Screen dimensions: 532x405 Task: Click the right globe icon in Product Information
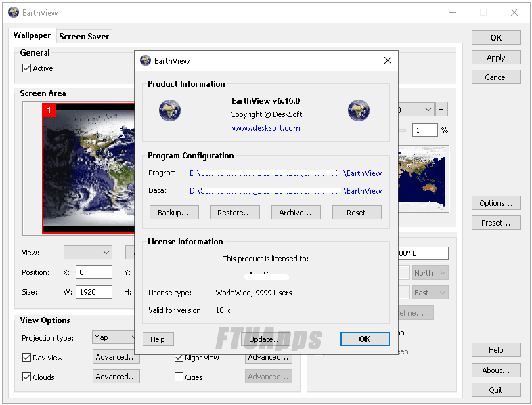pyautogui.click(x=358, y=110)
